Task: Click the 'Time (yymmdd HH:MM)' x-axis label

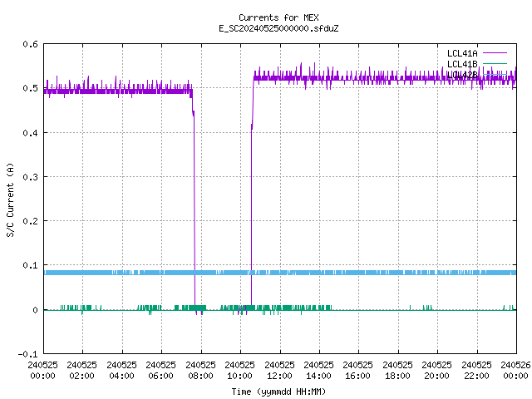Action: pos(278,392)
